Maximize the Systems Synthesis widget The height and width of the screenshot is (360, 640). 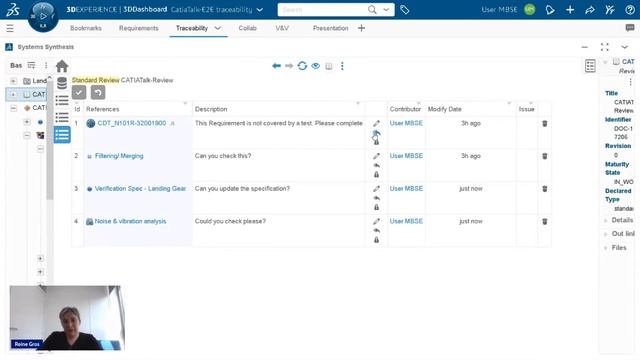(604, 47)
